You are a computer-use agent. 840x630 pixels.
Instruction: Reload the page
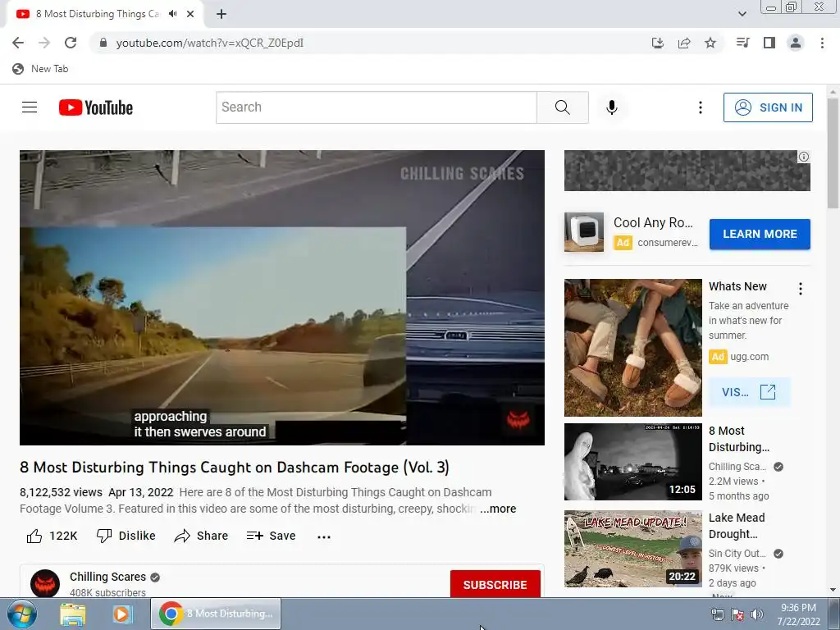coord(71,43)
